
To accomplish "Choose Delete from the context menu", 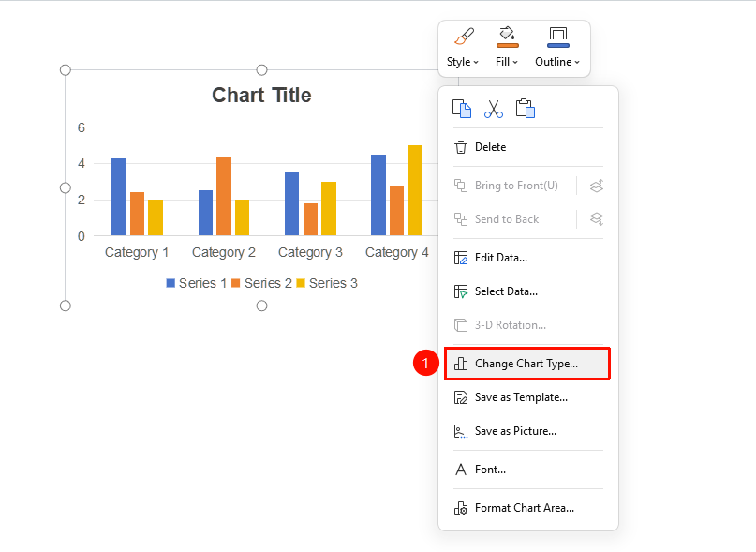I will point(528,147).
